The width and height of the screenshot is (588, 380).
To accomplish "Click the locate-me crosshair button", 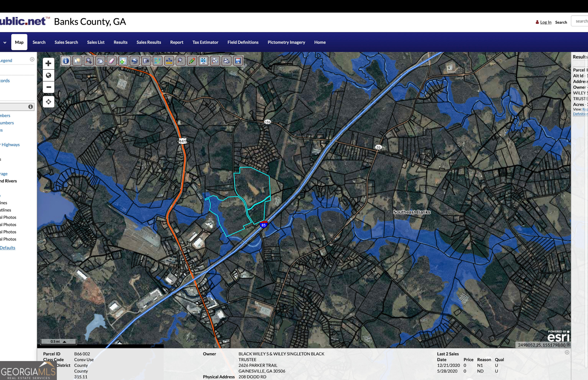I will tap(48, 102).
